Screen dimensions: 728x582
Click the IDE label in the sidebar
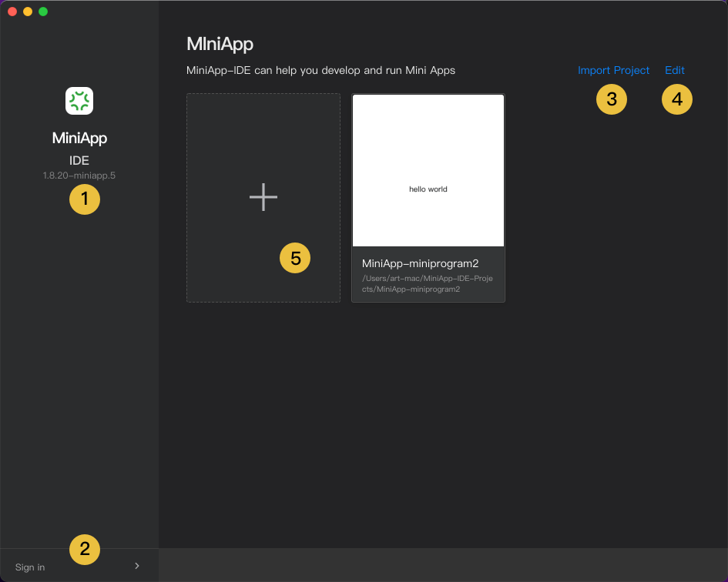click(x=79, y=161)
